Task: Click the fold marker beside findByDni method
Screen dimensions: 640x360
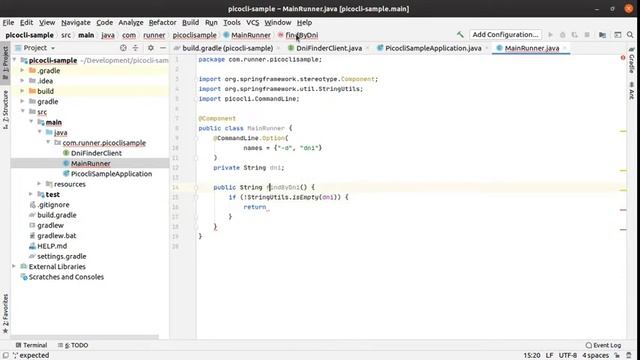Action: (196, 187)
